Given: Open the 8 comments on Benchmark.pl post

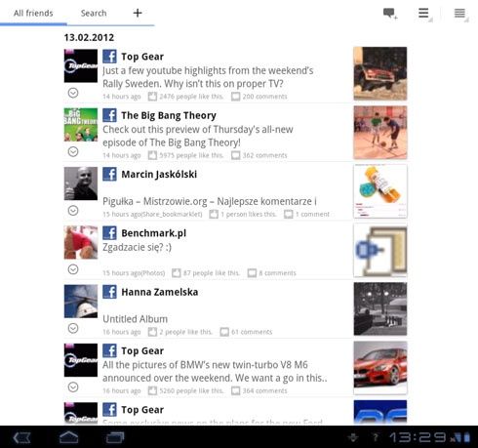Looking at the screenshot, I should coord(272,273).
